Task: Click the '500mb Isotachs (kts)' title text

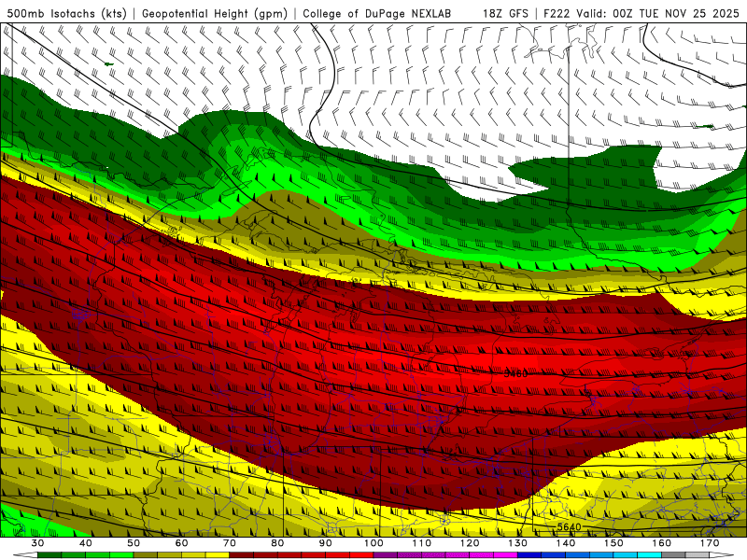Action: (66, 13)
